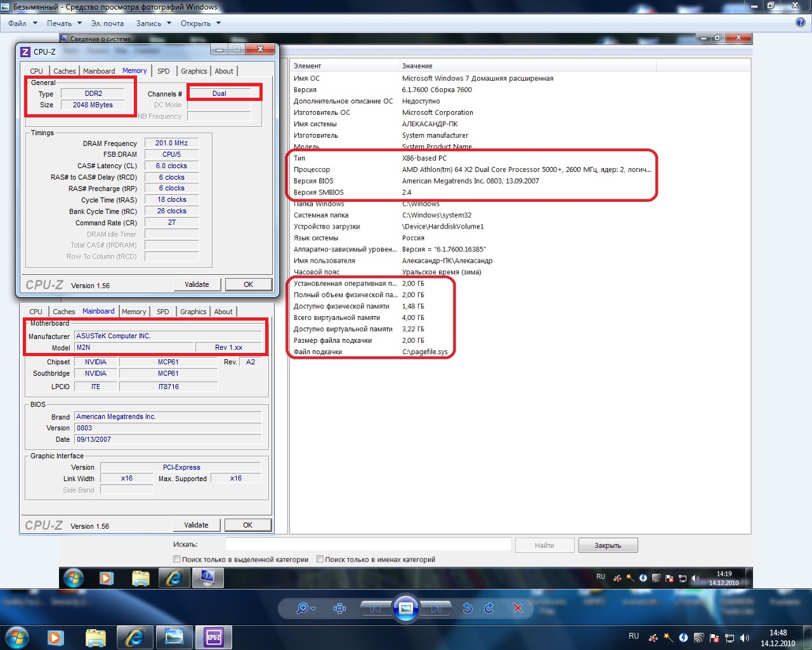The image size is (812, 650).
Task: Click the Искать search field
Action: [x=368, y=545]
